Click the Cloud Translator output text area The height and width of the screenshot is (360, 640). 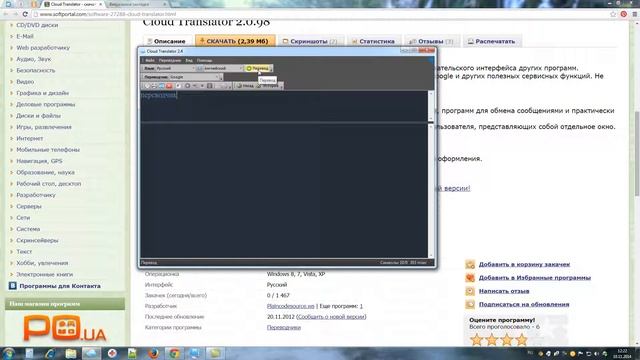(284, 190)
